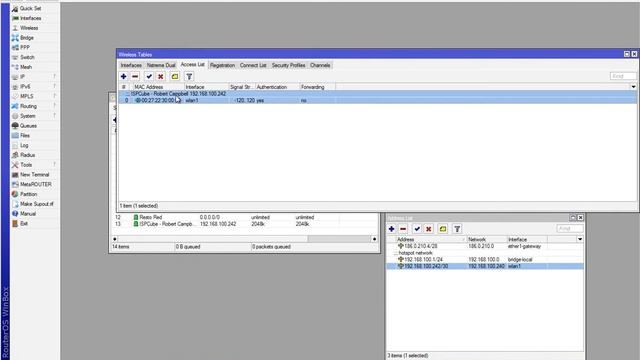
Task: Open filter in Wireless Tables toolbar
Action: [x=189, y=76]
